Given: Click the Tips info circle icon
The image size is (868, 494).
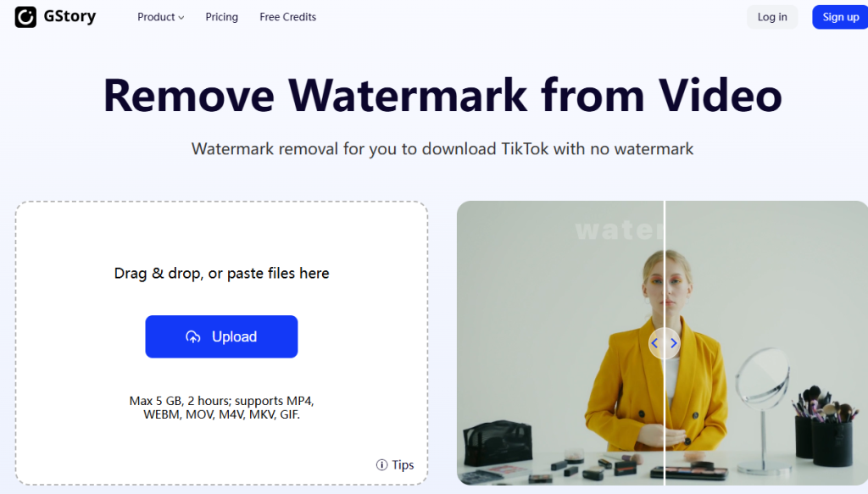Looking at the screenshot, I should [x=381, y=464].
